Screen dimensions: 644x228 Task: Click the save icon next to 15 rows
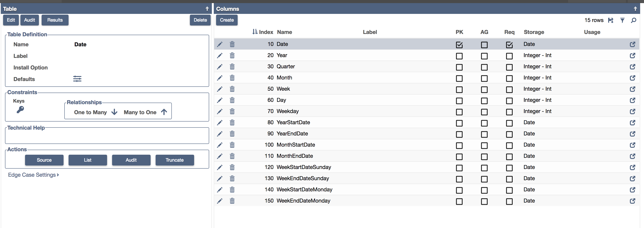pyautogui.click(x=611, y=20)
